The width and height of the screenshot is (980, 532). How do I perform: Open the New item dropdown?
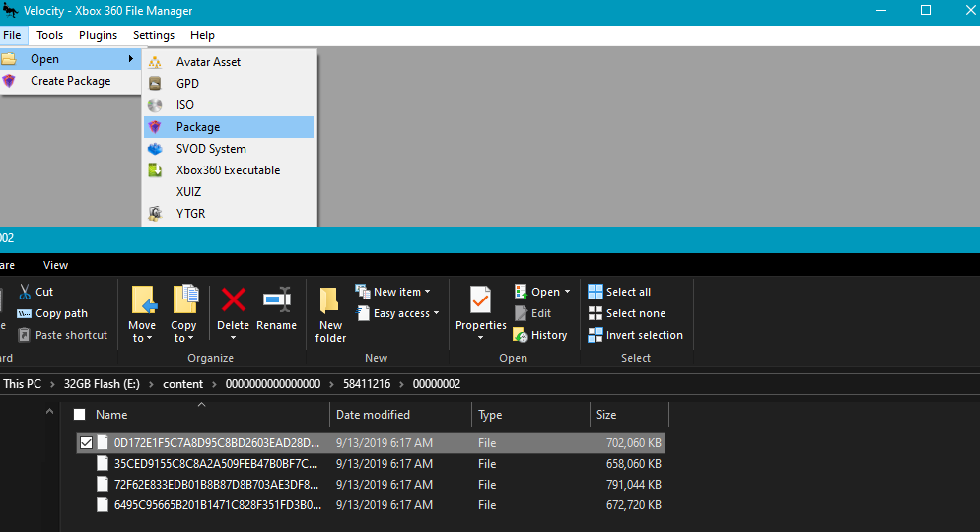393,292
